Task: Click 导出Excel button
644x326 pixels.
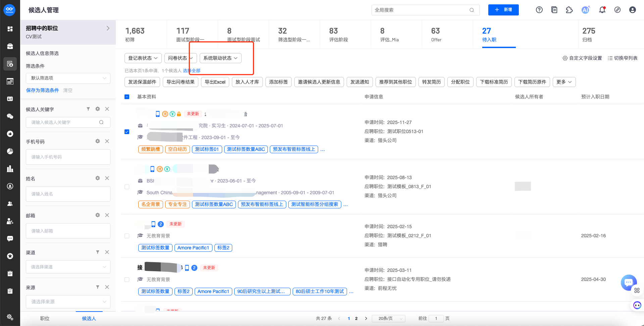Action: tap(215, 82)
